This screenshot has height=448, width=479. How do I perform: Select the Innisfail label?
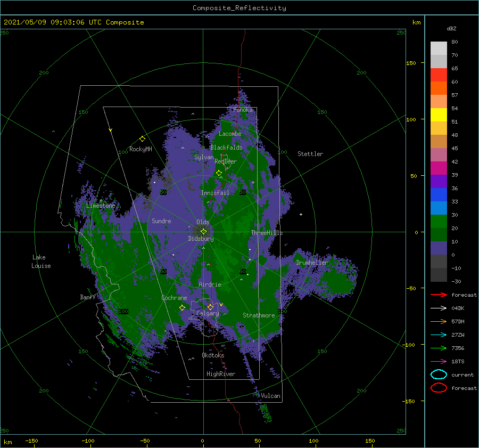[x=215, y=193]
